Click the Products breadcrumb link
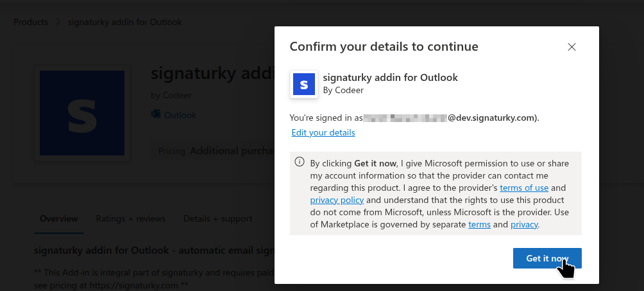The image size is (644, 291). (x=31, y=22)
